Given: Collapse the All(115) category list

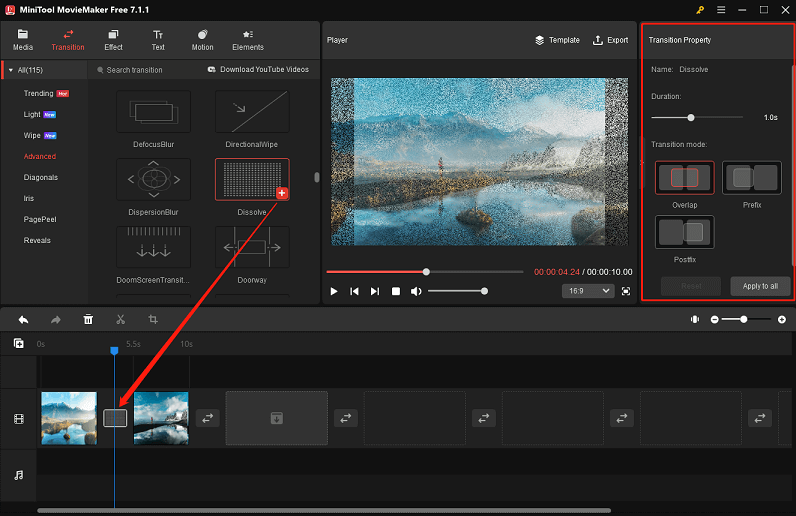Looking at the screenshot, I should 11,70.
